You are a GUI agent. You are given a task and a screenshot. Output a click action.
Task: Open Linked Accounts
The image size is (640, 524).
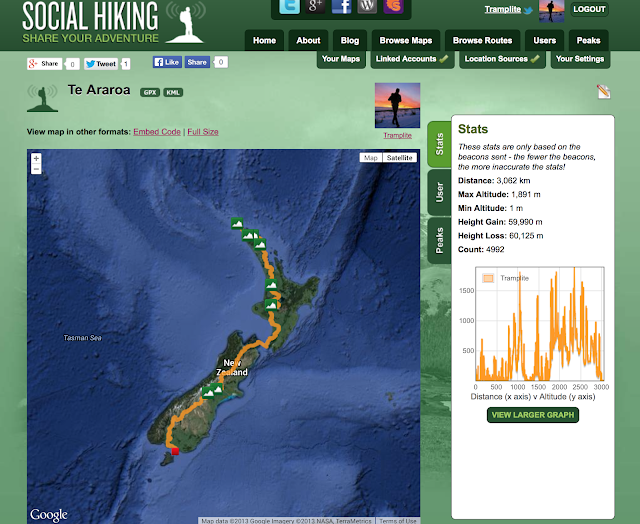(412, 59)
